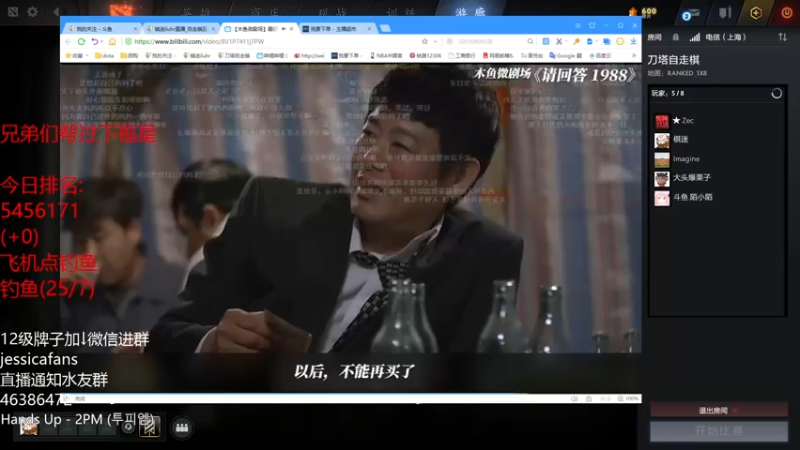This screenshot has width=800, height=450.
Task: Click the 刀塔自走棋 lobby title
Action: (x=673, y=60)
